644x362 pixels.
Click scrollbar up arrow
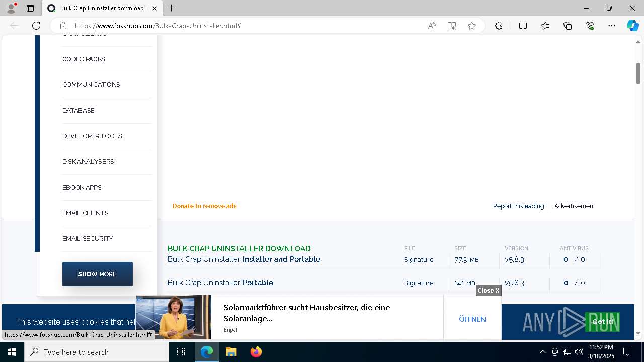(638, 41)
